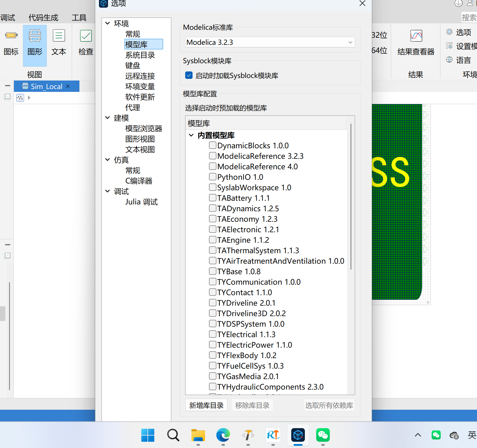Select 键盘 in the options tree
The image size is (477, 448).
coord(133,65)
